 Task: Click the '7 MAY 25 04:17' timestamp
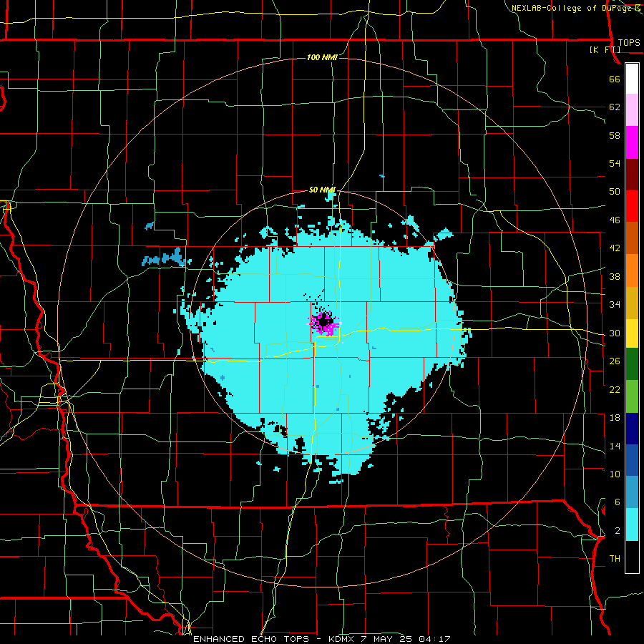tap(406, 639)
